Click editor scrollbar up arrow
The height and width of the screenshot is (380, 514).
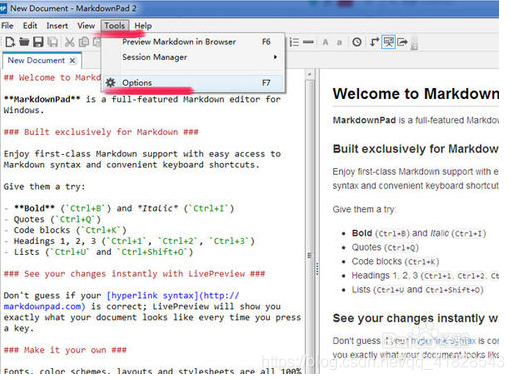309,75
